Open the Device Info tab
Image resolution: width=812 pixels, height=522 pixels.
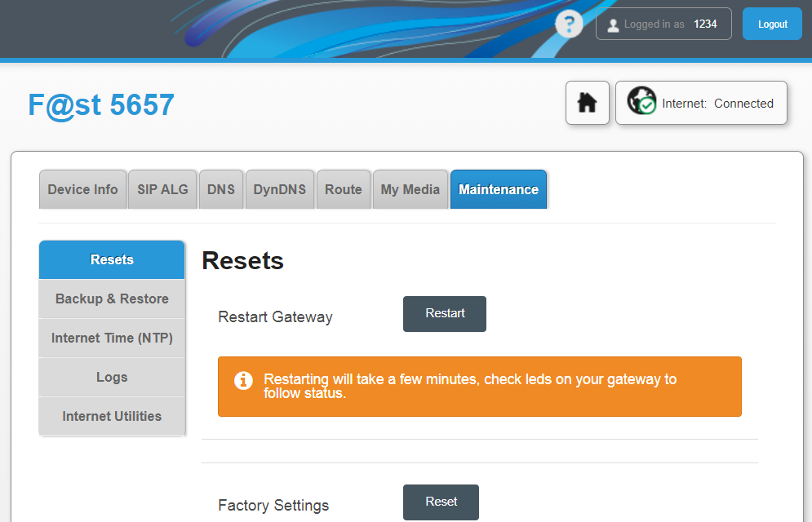point(83,189)
